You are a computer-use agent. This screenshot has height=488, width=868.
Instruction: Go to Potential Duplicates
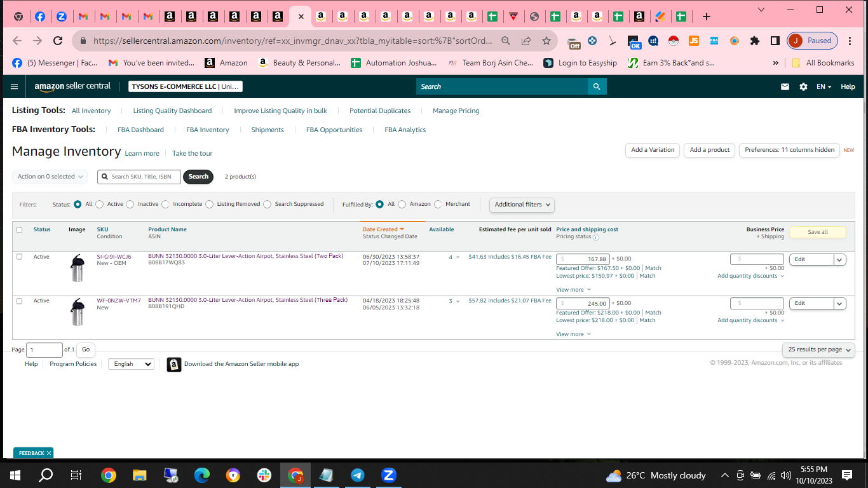click(x=380, y=111)
